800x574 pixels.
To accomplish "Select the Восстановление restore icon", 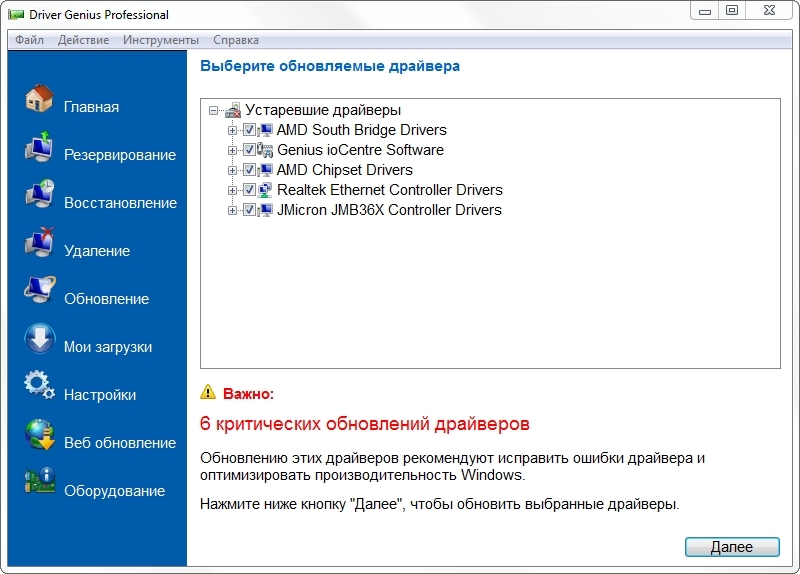I will [39, 195].
